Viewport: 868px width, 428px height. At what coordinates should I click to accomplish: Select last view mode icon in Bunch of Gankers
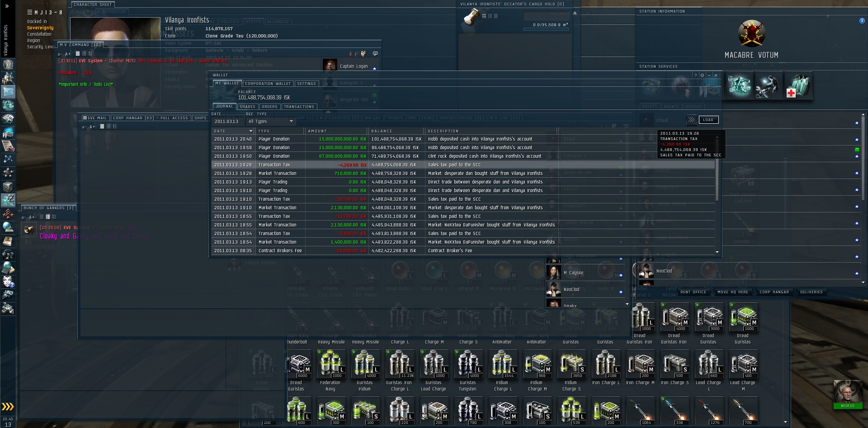[54, 217]
